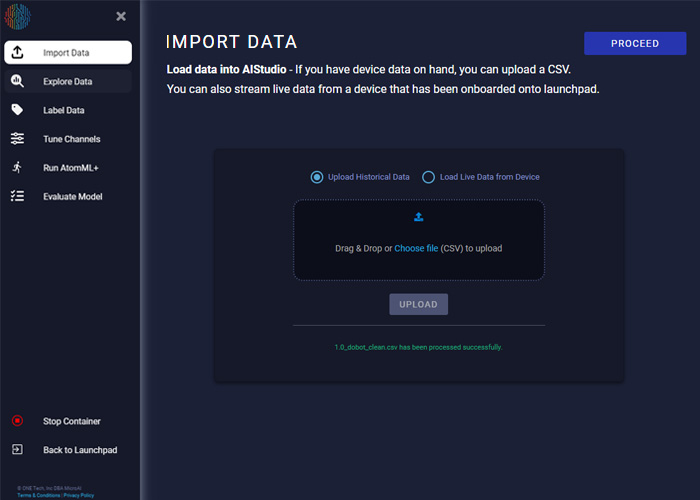Click the Evaluate Model checklist icon
700x500 pixels.
[x=17, y=196]
